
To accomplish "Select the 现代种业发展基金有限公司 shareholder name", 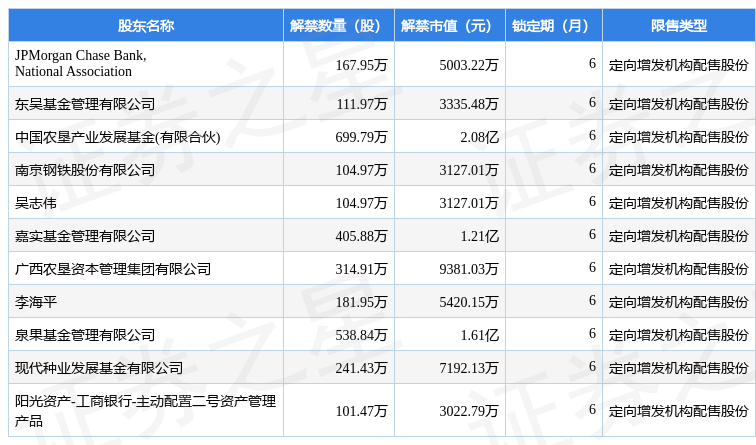I will coord(99,368).
